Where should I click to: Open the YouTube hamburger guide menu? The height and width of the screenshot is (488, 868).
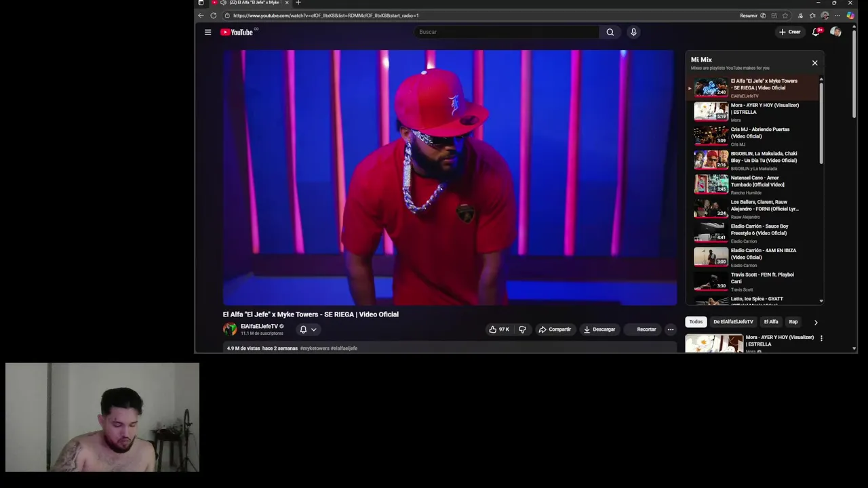point(208,32)
